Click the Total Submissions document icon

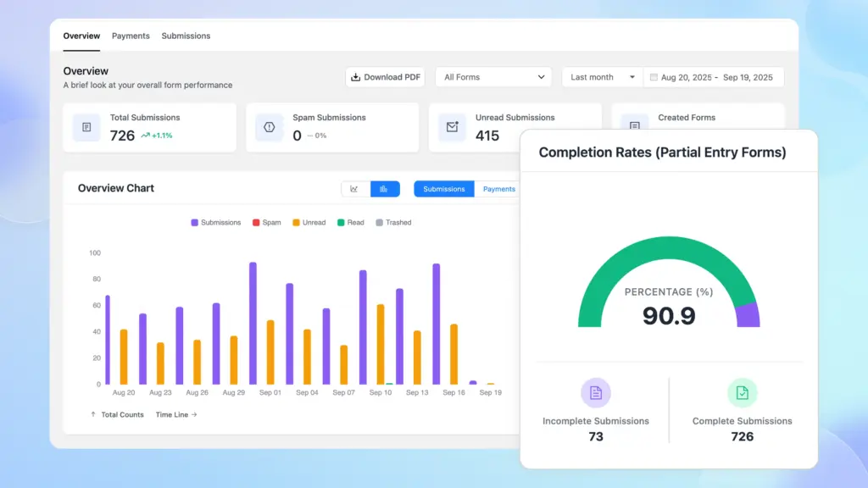[x=86, y=127]
